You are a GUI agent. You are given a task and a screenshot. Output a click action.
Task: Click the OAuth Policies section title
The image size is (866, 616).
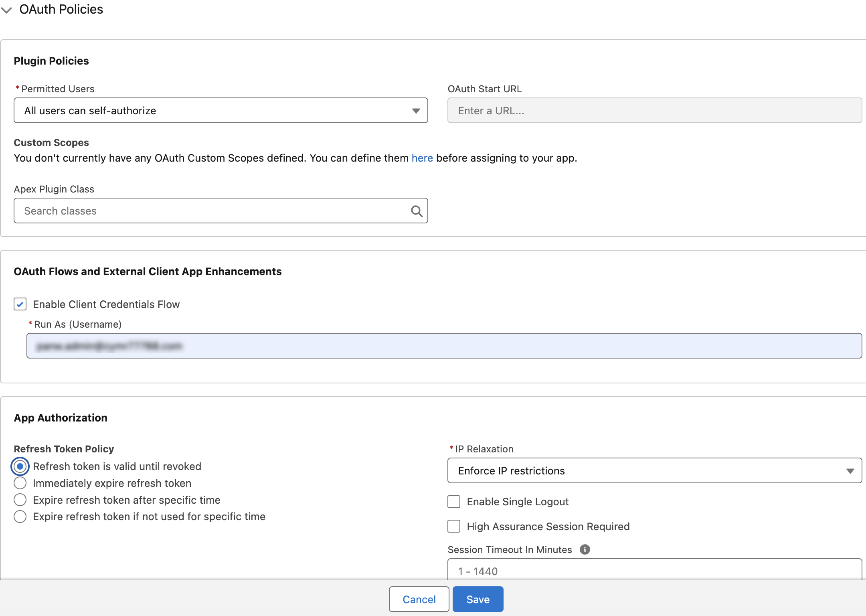point(61,9)
